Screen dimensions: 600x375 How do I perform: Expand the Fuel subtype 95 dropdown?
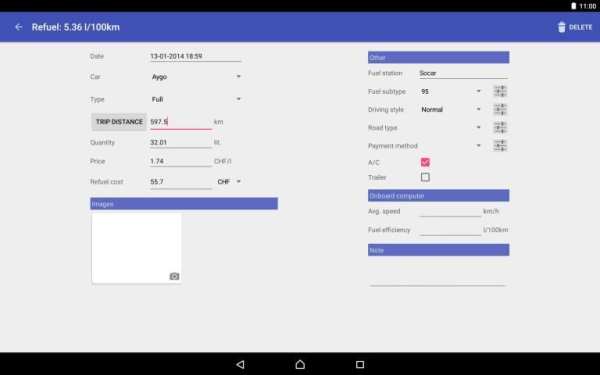click(x=450, y=91)
